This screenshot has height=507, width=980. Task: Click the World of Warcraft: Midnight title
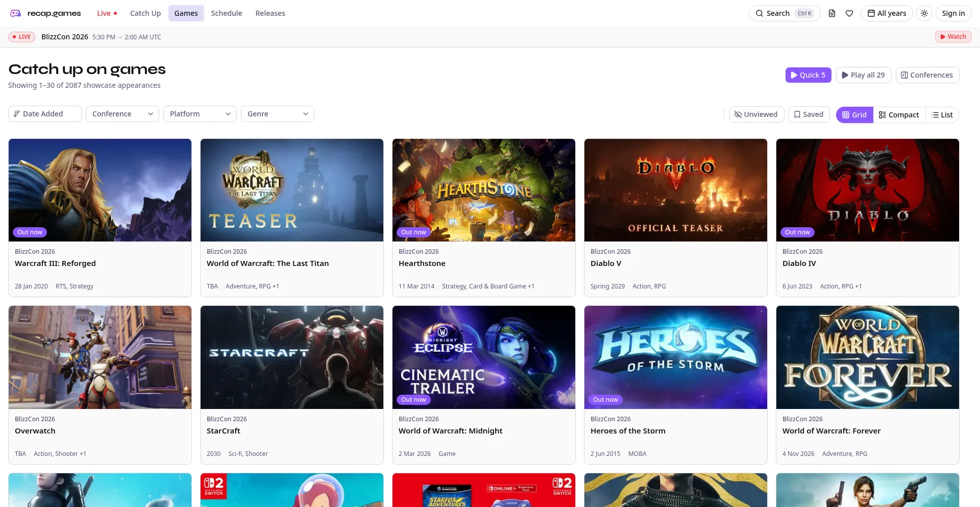451,431
